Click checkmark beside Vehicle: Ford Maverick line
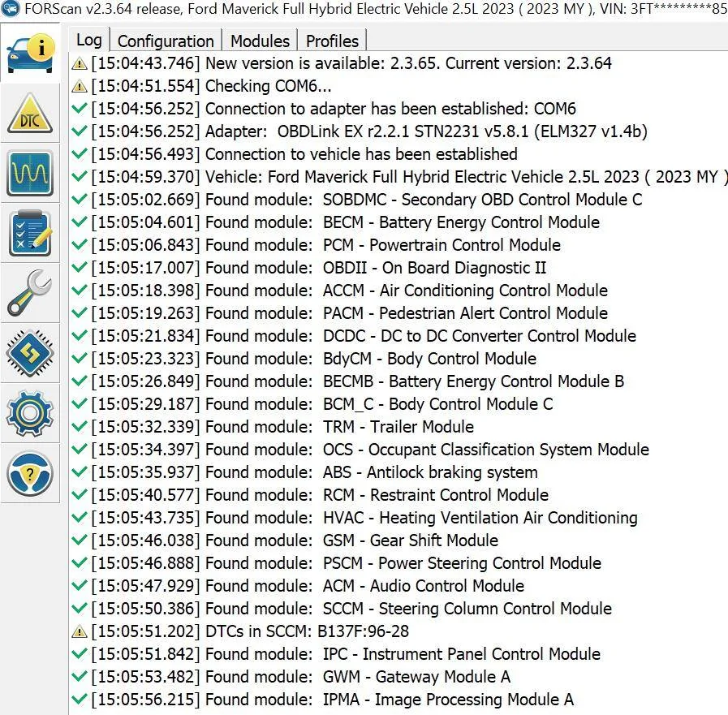The height and width of the screenshot is (715, 728). coord(80,177)
